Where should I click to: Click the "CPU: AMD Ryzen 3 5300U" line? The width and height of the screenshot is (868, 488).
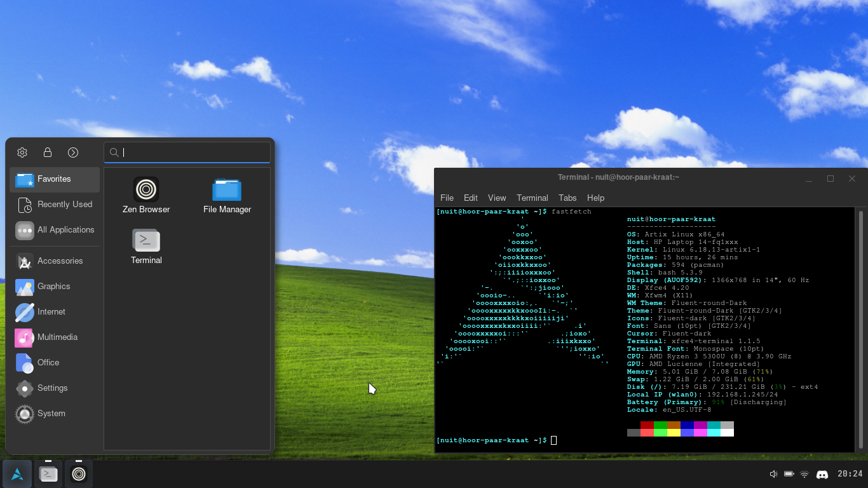(x=709, y=356)
